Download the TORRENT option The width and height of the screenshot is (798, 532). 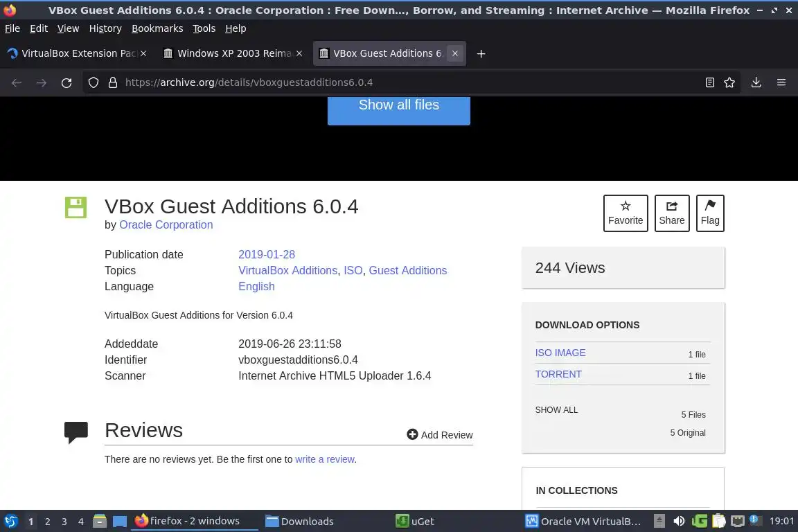(558, 374)
